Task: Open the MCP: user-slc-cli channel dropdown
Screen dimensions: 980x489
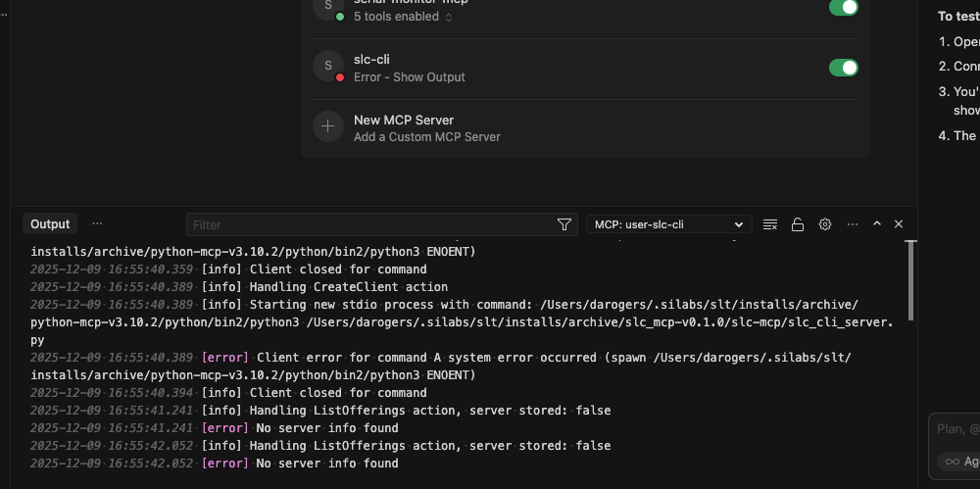Action: pyautogui.click(x=668, y=224)
